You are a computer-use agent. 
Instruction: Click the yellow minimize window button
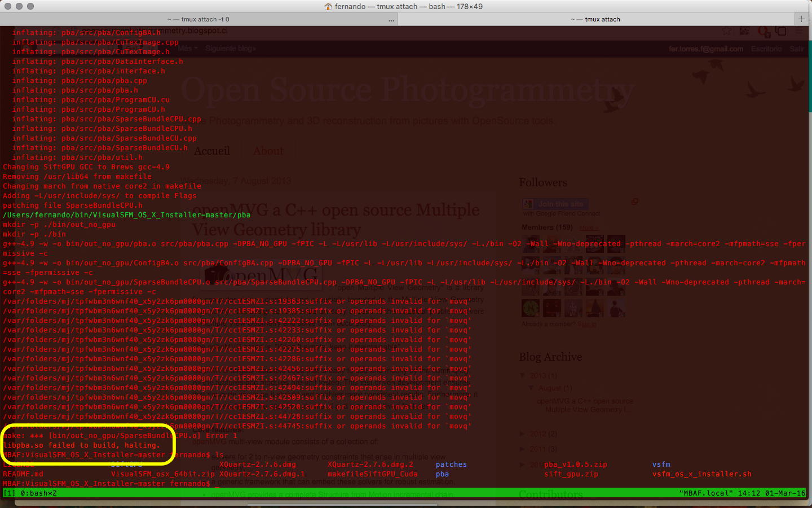tap(19, 6)
